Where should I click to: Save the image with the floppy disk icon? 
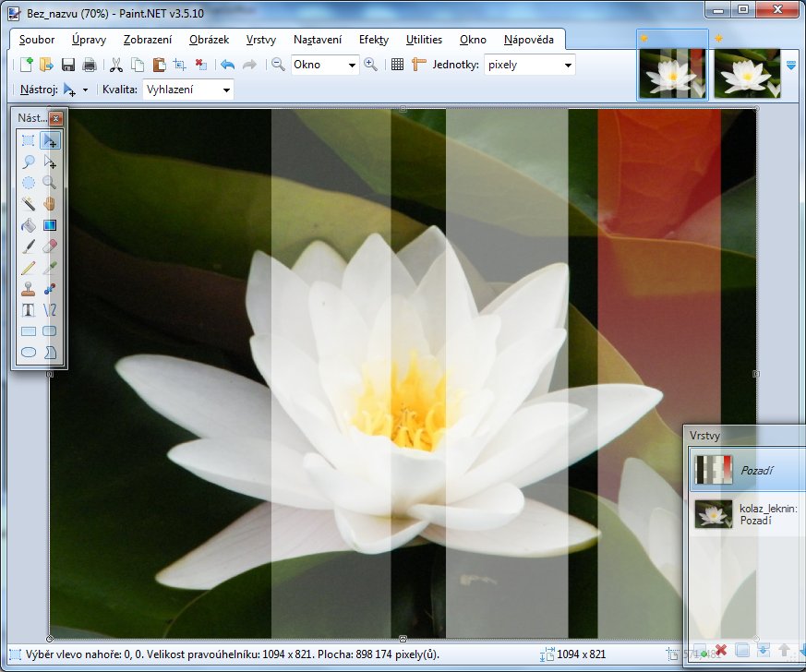point(67,65)
